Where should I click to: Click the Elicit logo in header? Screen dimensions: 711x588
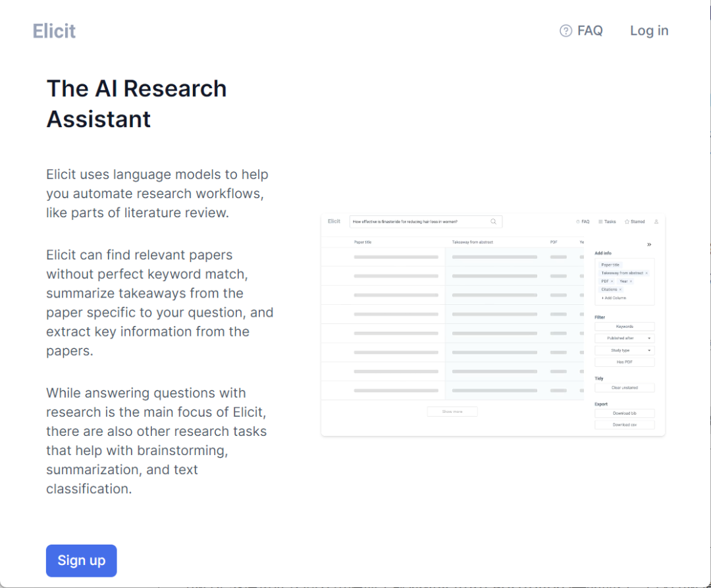click(54, 31)
